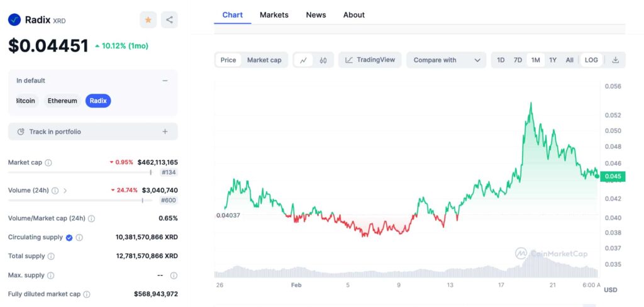644x307 pixels.
Task: Select the Bitcoin watchlist chip
Action: 26,101
